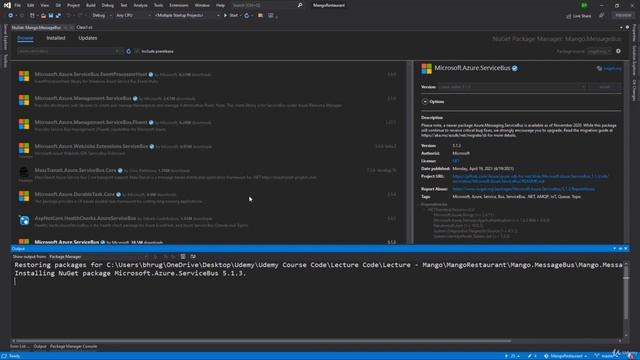Image resolution: width=640 pixels, height=360 pixels.
Task: Click the Hot Reload/restart icon next to Start
Action: tap(247, 16)
